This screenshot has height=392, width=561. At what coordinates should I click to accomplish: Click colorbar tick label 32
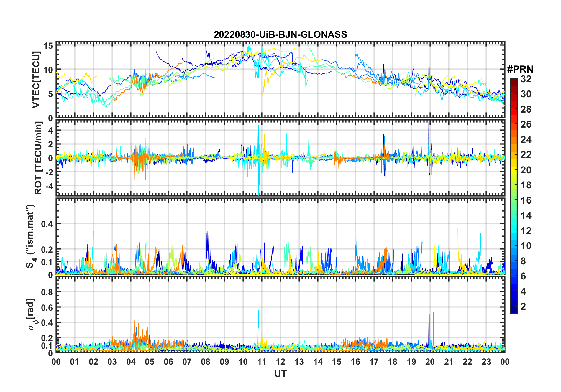pyautogui.click(x=526, y=79)
